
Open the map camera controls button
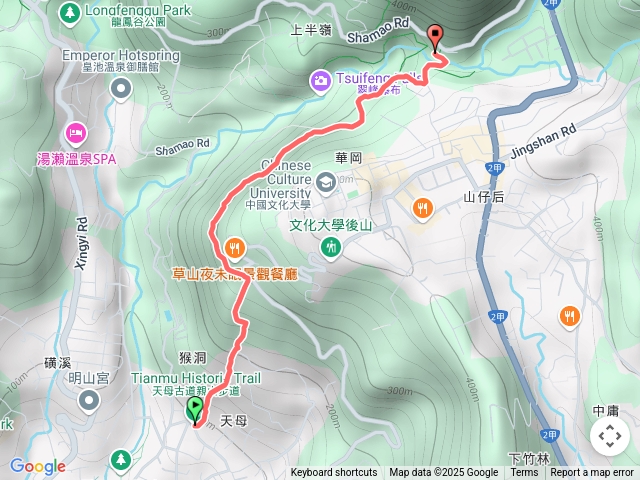coord(610,436)
